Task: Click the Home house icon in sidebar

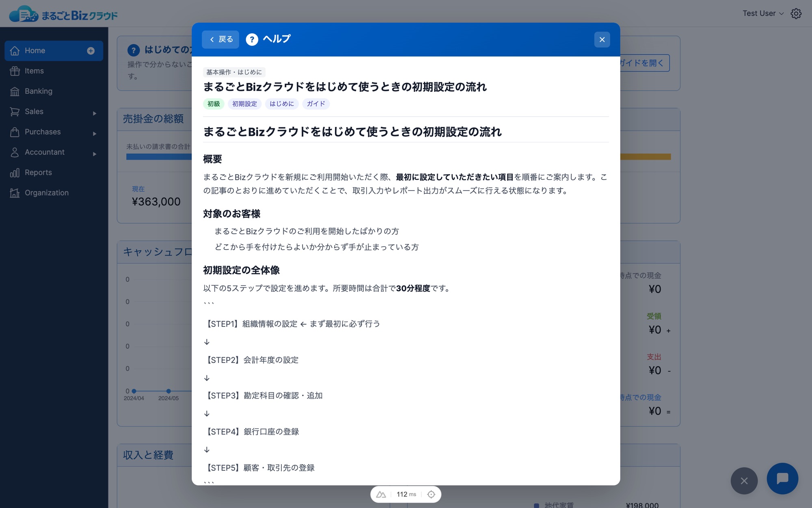Action: click(15, 51)
